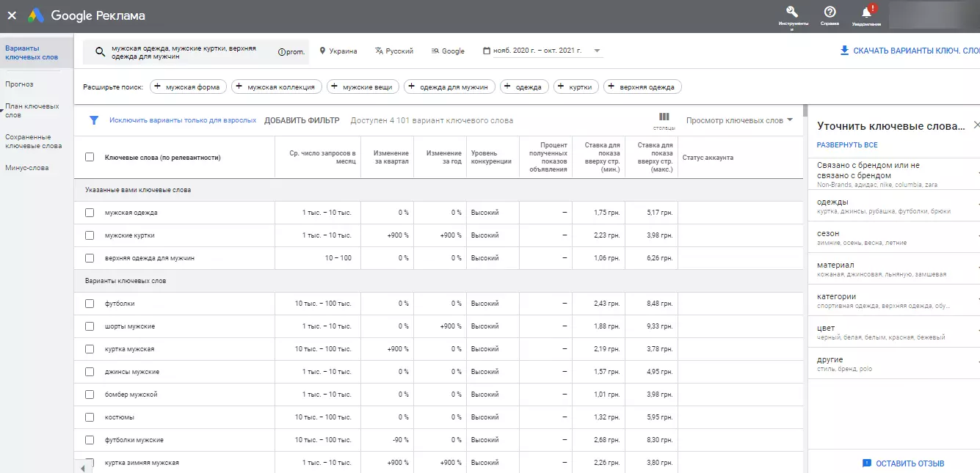Select the футболки мужские checkbox

90,440
